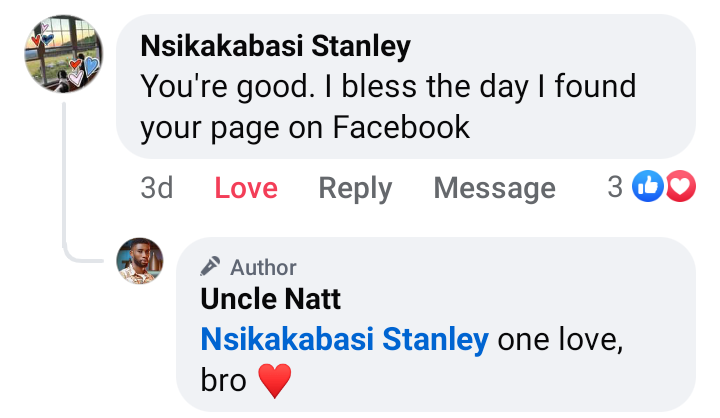The height and width of the screenshot is (418, 720).
Task: Open the reaction count of 3
Action: [x=615, y=186]
